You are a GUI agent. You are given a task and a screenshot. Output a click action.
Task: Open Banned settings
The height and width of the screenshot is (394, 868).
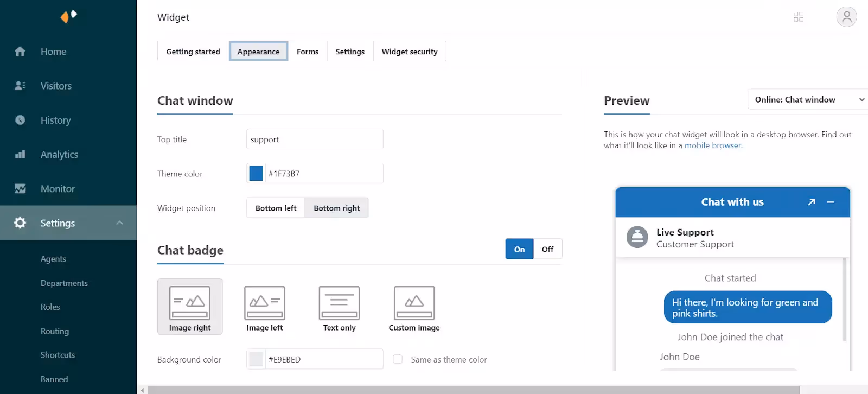pyautogui.click(x=54, y=379)
